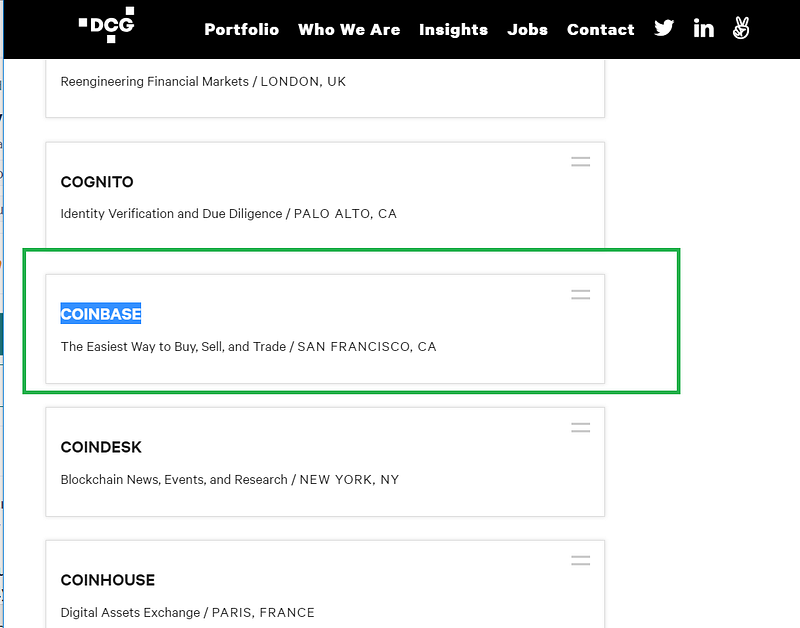Expand the Coindesk card menu lines
800x628 pixels.
(x=581, y=428)
